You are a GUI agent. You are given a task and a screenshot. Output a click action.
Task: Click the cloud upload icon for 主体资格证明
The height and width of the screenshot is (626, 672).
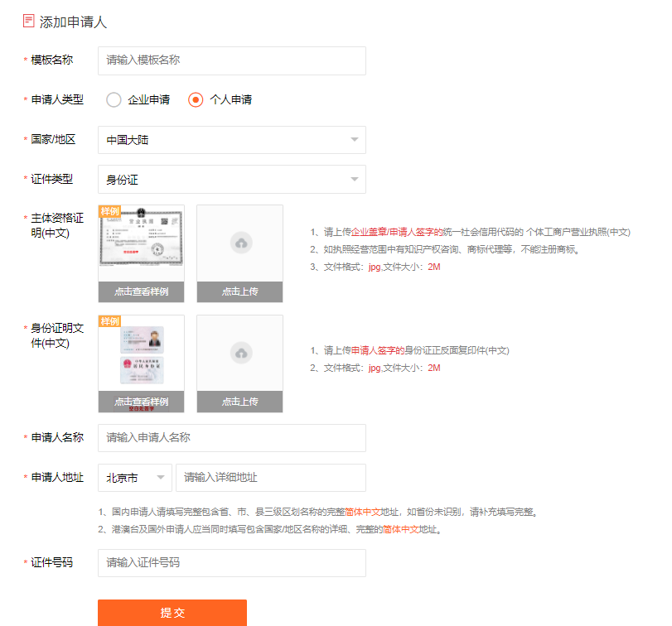pos(241,243)
